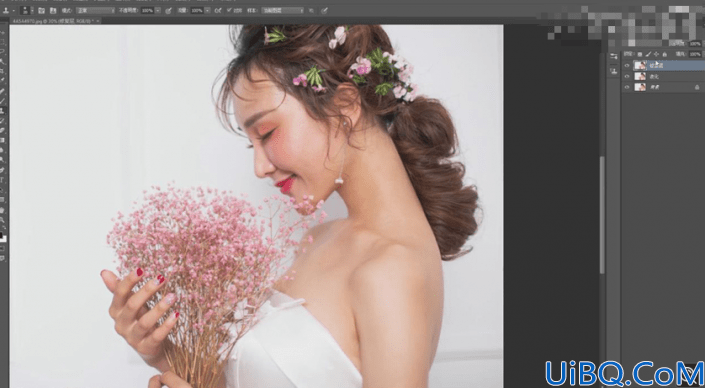Toggle pressure for size icon
Viewport: 705px width, 388px height.
(324, 10)
